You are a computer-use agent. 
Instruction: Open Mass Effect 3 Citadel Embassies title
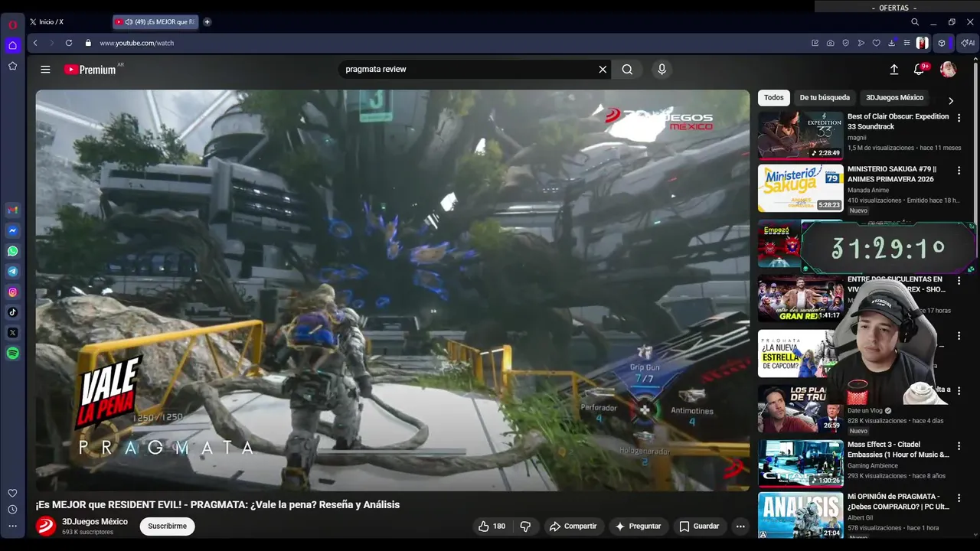tap(898, 450)
